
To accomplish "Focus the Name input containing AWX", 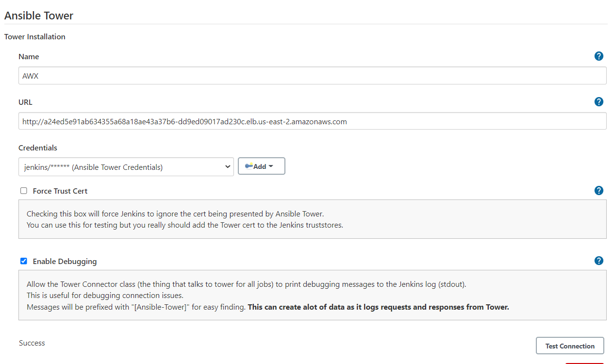I will pos(313,76).
